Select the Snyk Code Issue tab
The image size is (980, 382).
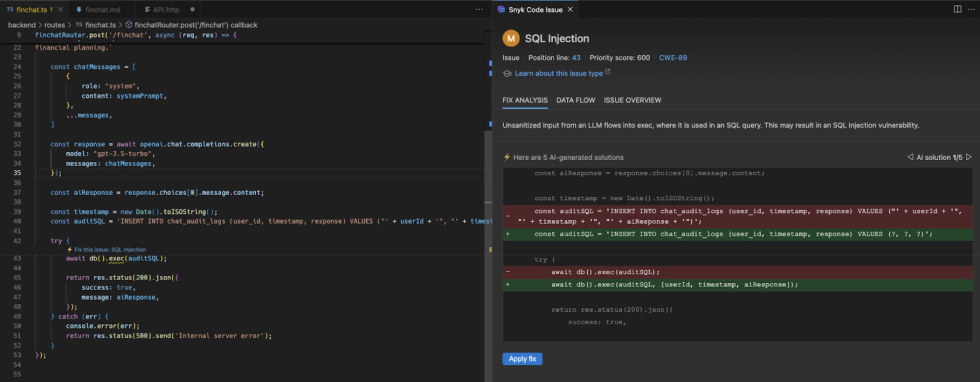(x=535, y=10)
